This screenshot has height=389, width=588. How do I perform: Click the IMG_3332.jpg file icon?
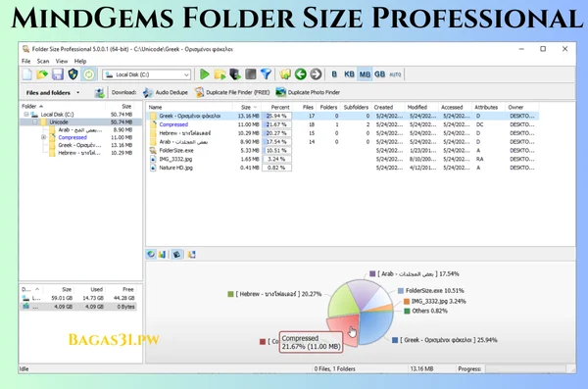pyautogui.click(x=153, y=159)
